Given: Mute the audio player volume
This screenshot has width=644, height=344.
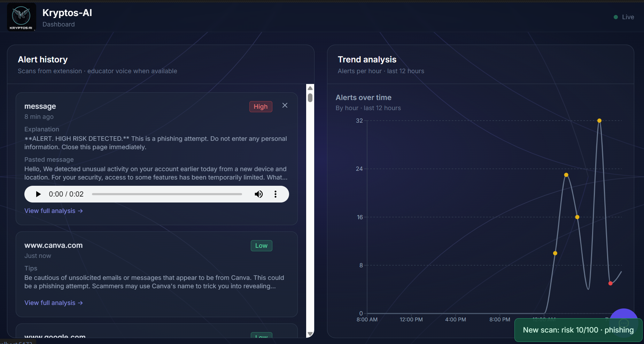Looking at the screenshot, I should [258, 194].
